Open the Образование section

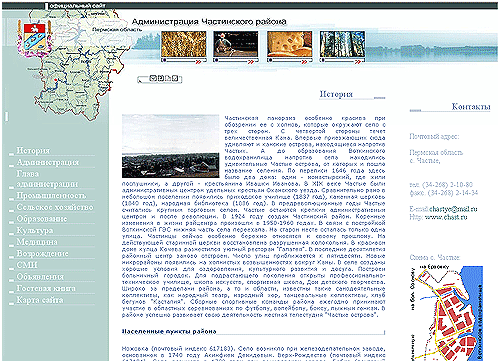(42, 219)
